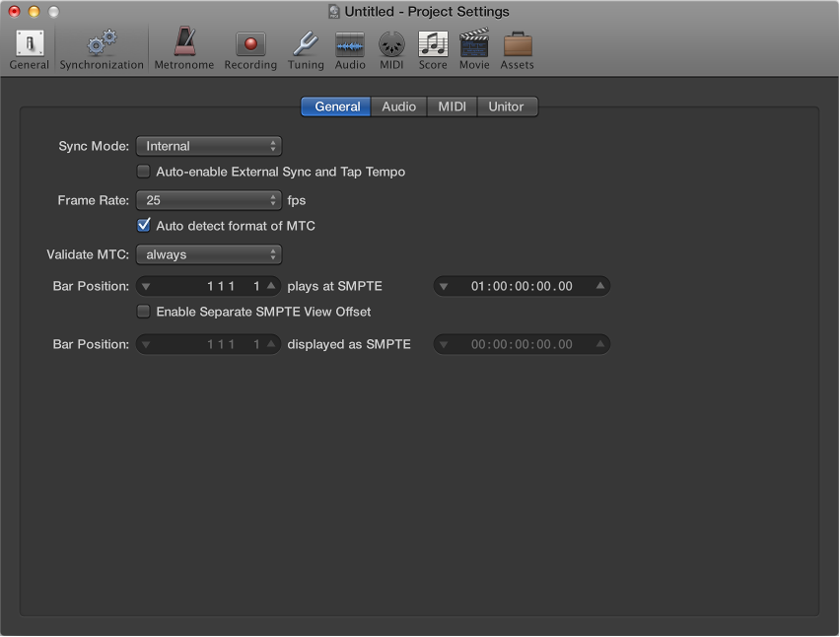Open the Frame Rate dropdown
Screen dimensions: 840x637
[x=208, y=200]
